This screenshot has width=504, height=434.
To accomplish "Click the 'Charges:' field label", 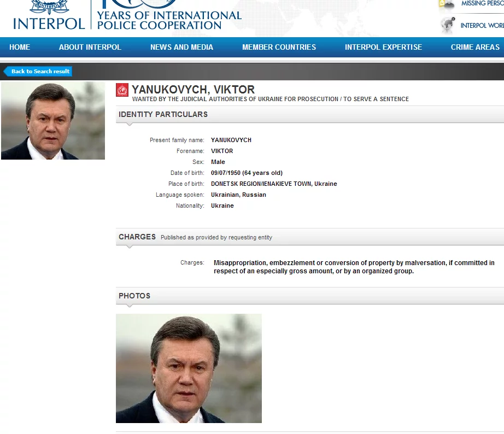I will [192, 263].
